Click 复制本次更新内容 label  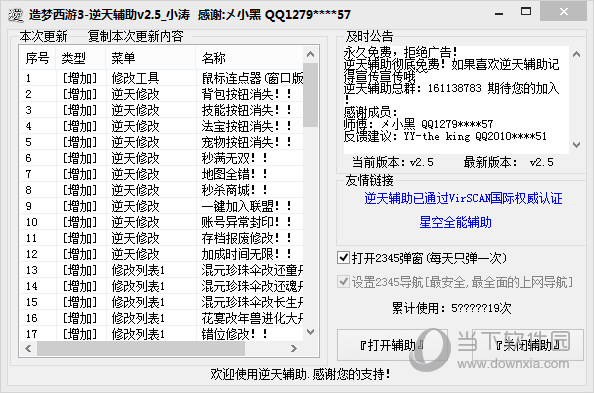pos(135,36)
